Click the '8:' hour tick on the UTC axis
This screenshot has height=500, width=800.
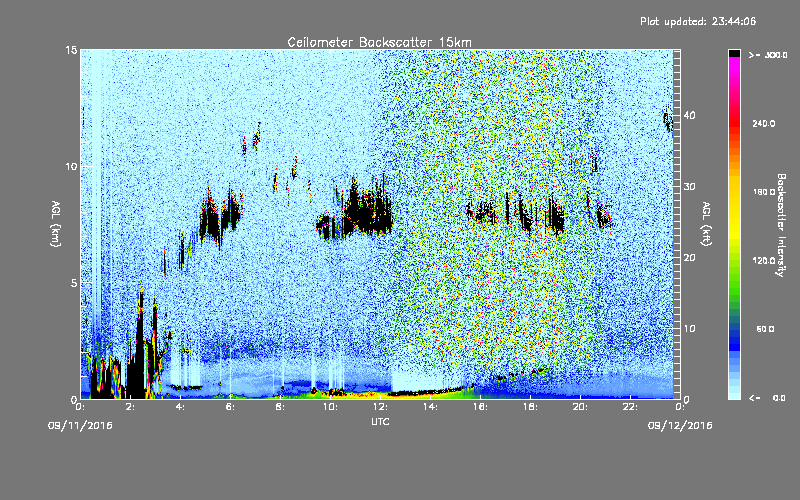(281, 407)
